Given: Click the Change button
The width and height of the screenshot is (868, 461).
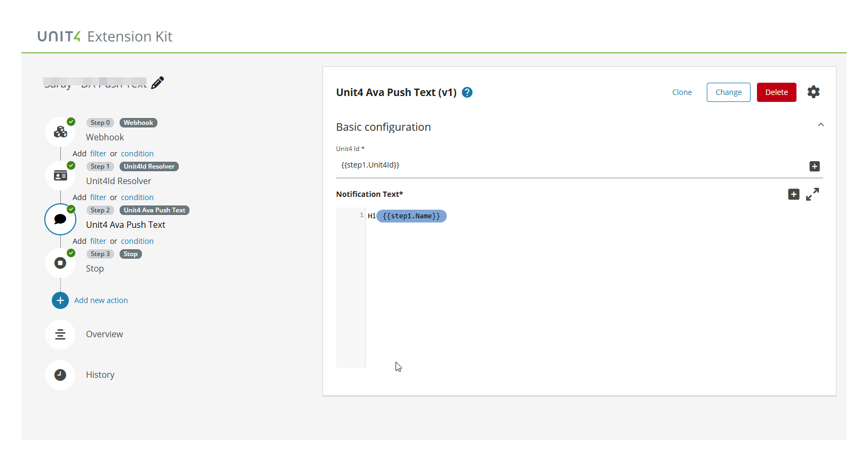Looking at the screenshot, I should tap(728, 92).
